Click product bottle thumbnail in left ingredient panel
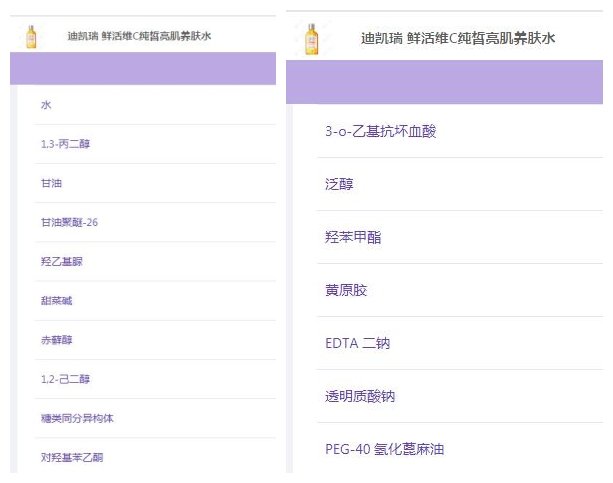The height and width of the screenshot is (483, 613). (31, 37)
